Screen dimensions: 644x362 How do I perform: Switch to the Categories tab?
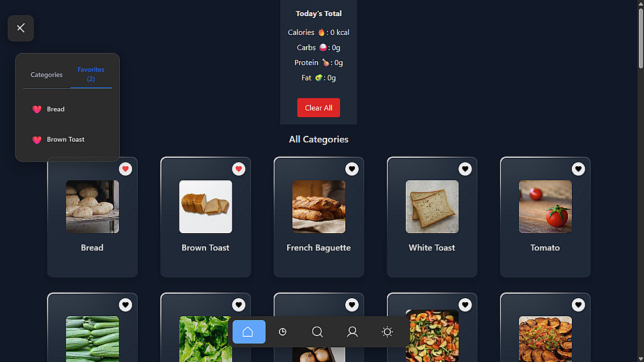point(46,74)
